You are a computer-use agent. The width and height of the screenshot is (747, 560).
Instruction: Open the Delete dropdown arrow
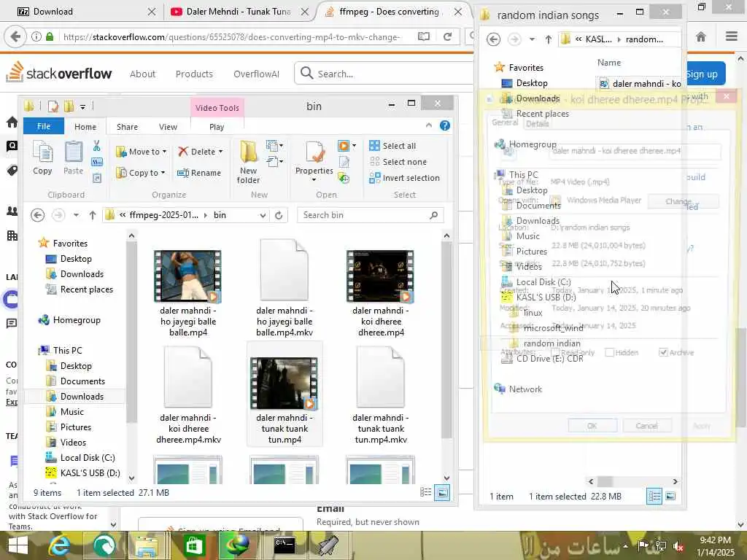tap(220, 152)
